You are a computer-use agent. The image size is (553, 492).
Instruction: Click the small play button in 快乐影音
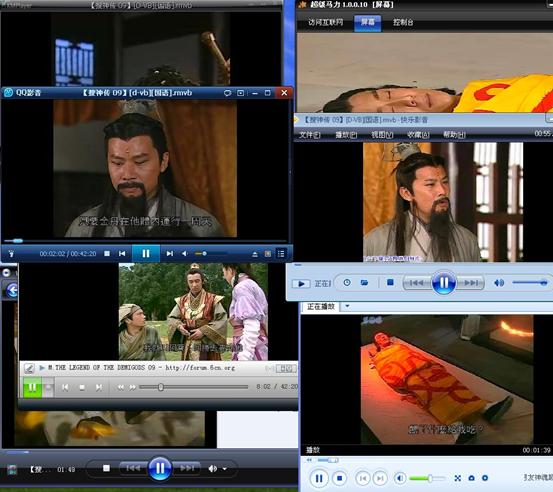(x=301, y=284)
